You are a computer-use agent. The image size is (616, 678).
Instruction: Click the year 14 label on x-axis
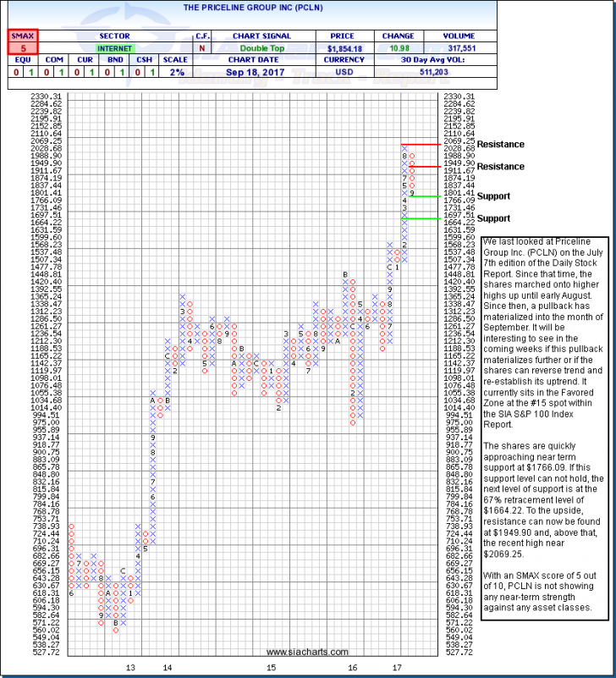tap(168, 668)
